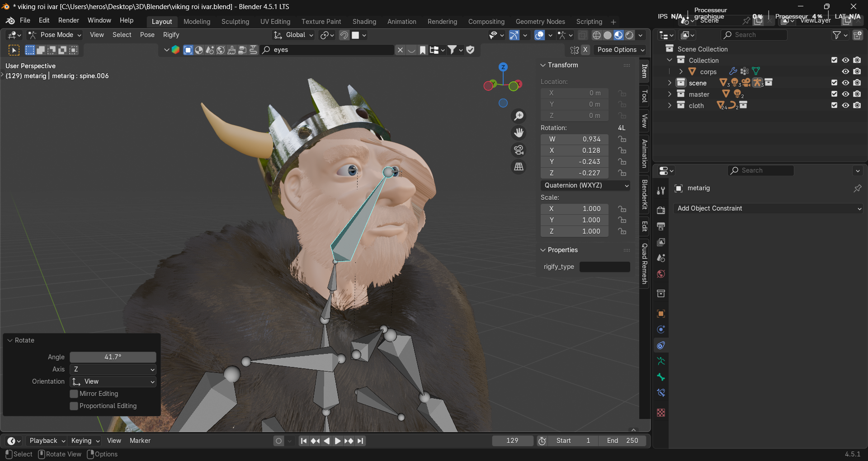868x461 pixels.
Task: Enable the Proportional Editing checkbox
Action: pos(74,406)
